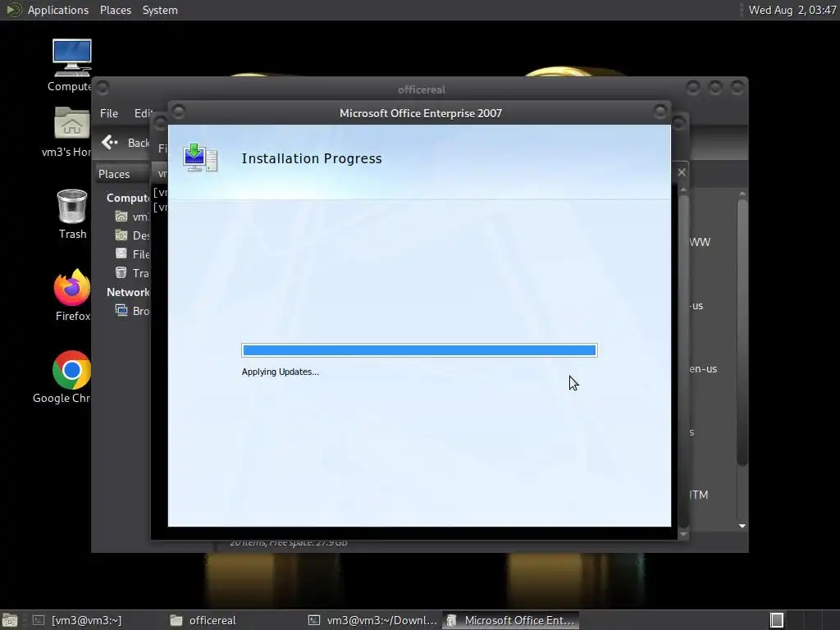Open Places sidebar dropdown in officereal
The image size is (840, 630).
pyautogui.click(x=123, y=174)
